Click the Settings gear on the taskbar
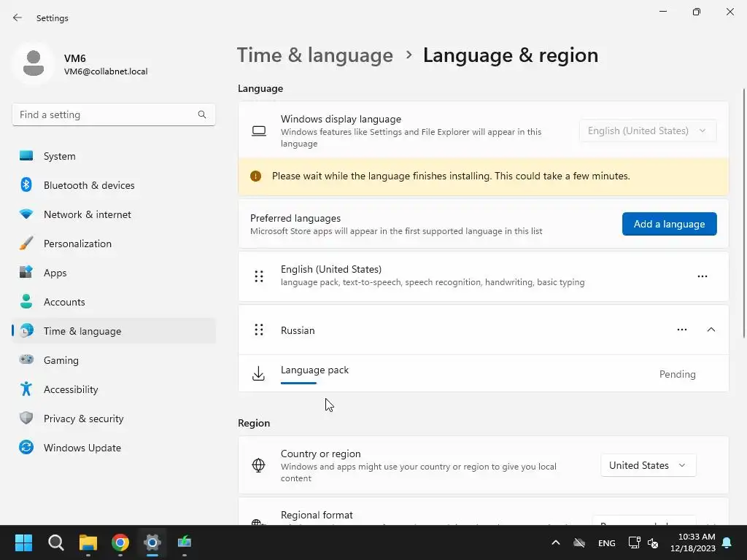The image size is (747, 560). pos(152,542)
